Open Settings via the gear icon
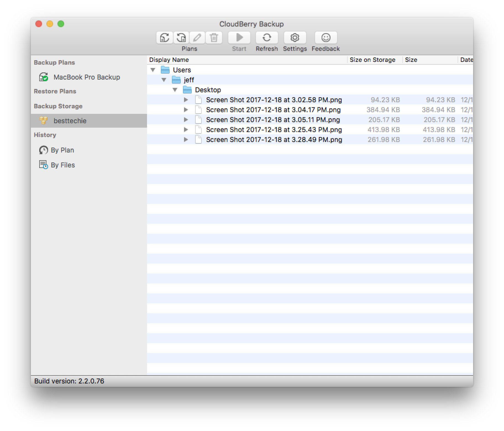This screenshot has height=431, width=504. click(295, 38)
